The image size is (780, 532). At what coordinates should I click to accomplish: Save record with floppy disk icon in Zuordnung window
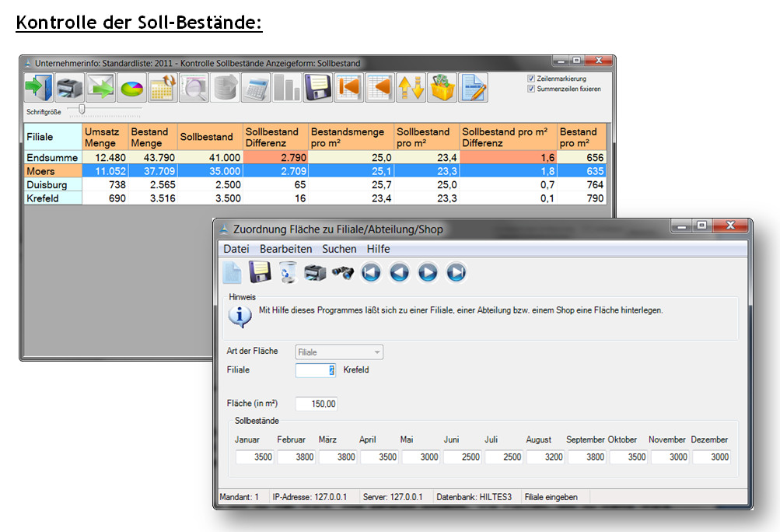click(x=260, y=272)
